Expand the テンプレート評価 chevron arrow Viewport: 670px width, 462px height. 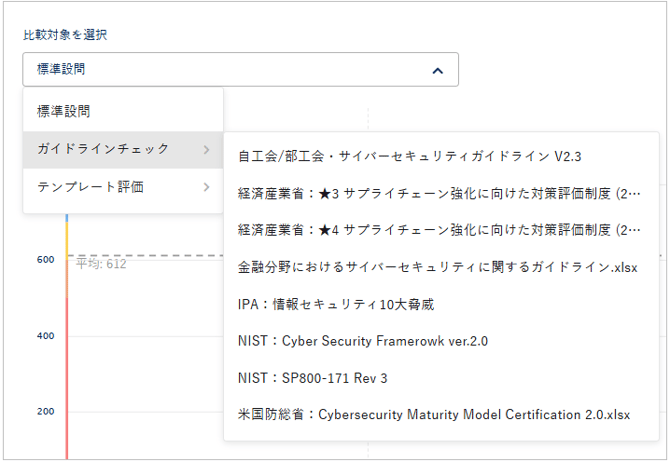point(206,187)
